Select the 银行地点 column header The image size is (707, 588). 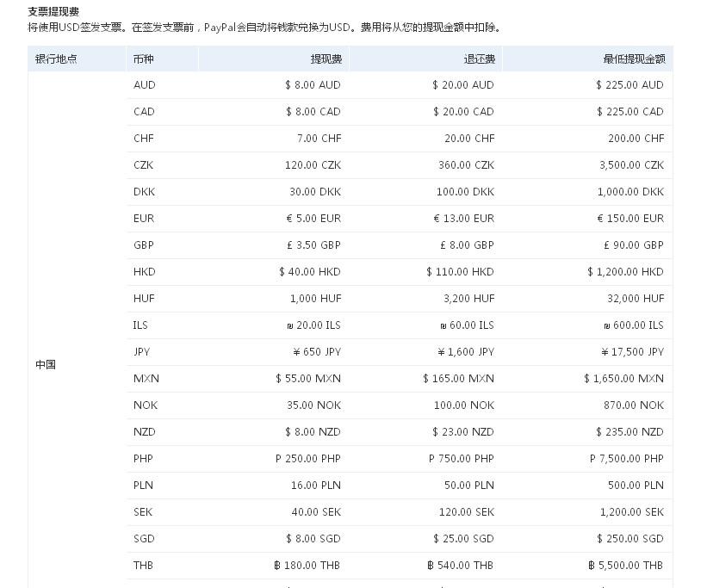[56, 59]
